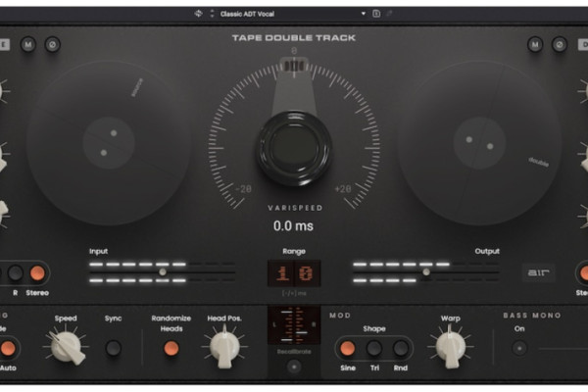
Task: Click the Classic ADT Vocal preset name
Action: tap(247, 14)
